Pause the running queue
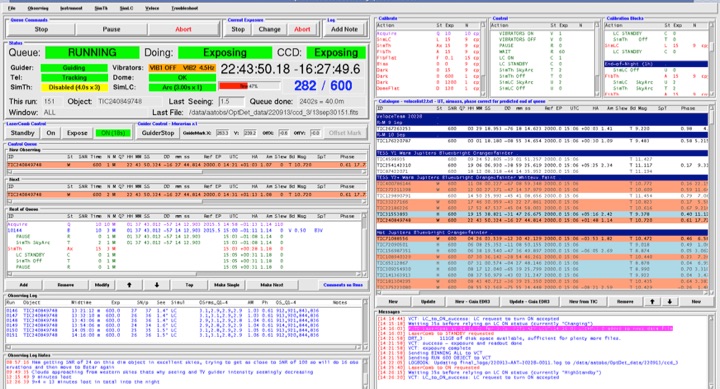This screenshot has height=389, width=720. click(111, 29)
